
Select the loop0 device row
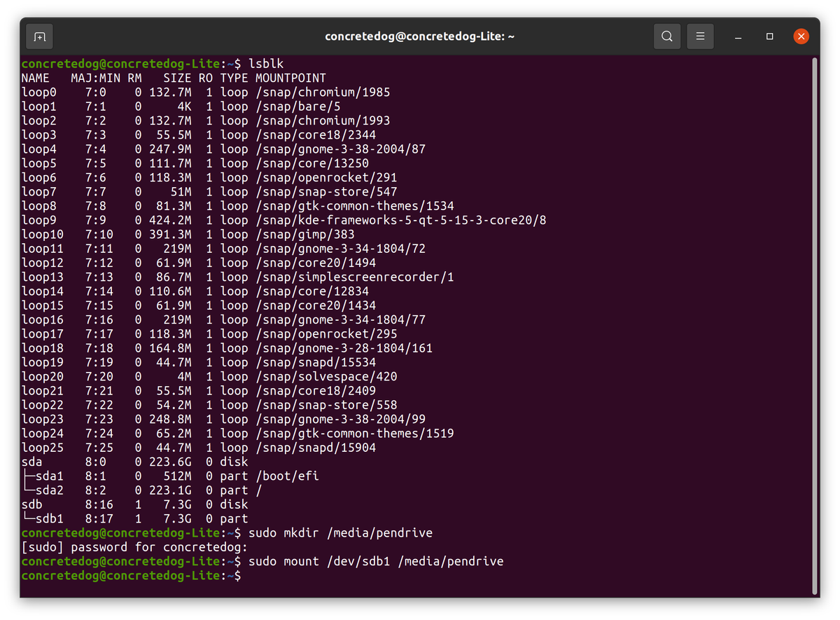coord(38,92)
